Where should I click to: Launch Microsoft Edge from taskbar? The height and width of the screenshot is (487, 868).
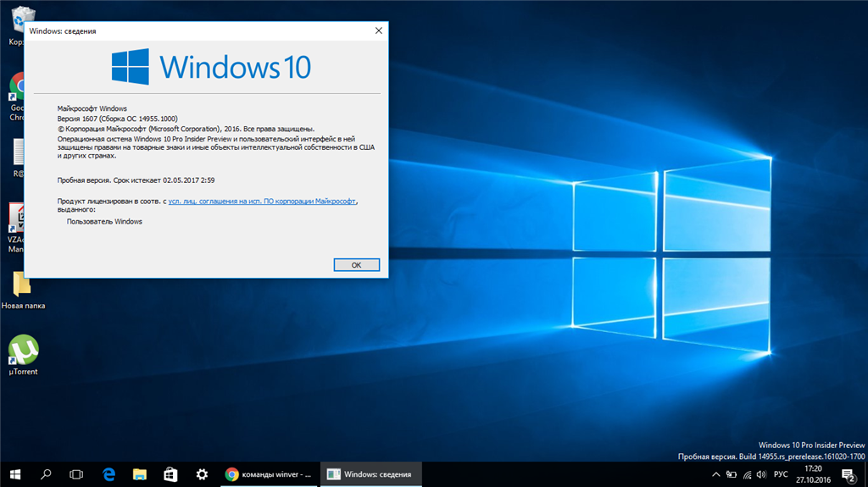click(109, 474)
